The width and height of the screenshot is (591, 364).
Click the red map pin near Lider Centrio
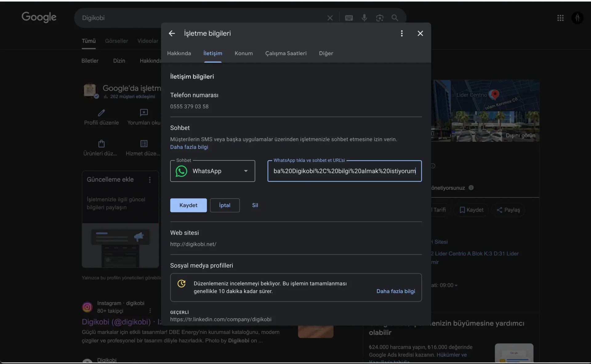(x=495, y=94)
